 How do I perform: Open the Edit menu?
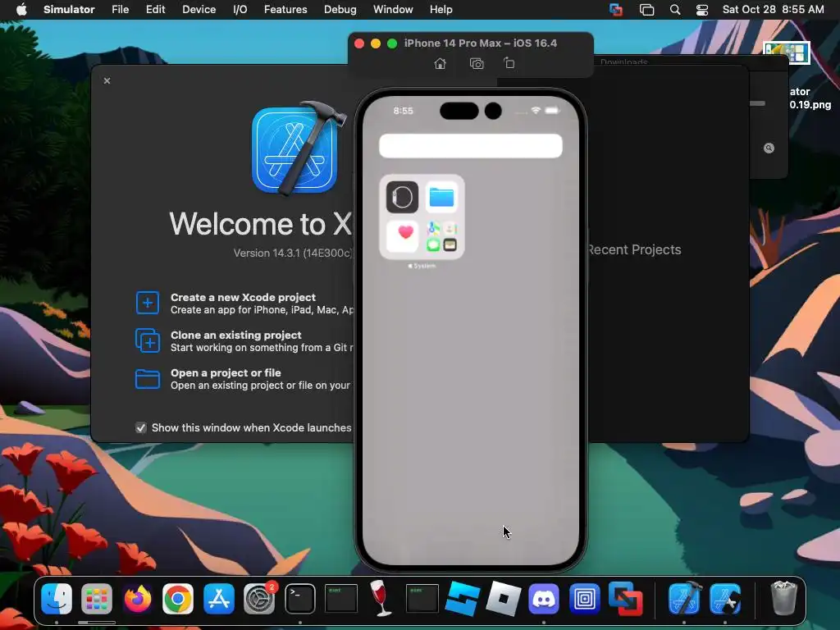[x=155, y=10]
